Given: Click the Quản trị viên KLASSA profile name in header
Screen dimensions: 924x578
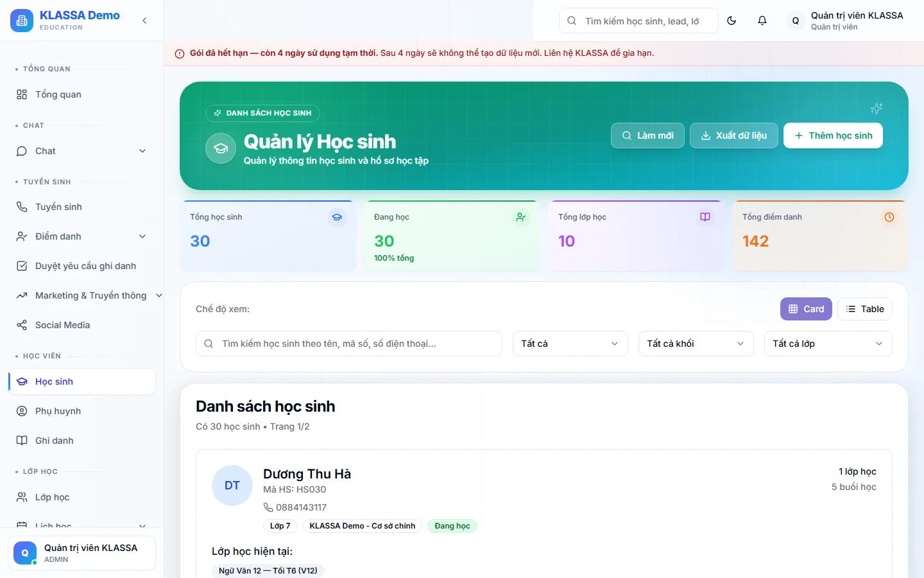Looking at the screenshot, I should pos(857,15).
